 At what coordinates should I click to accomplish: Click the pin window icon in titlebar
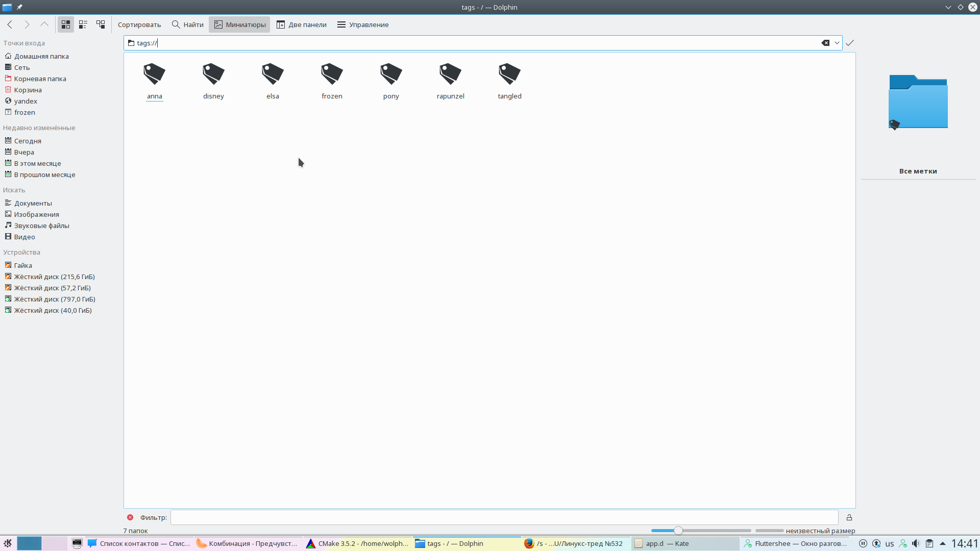click(x=19, y=7)
